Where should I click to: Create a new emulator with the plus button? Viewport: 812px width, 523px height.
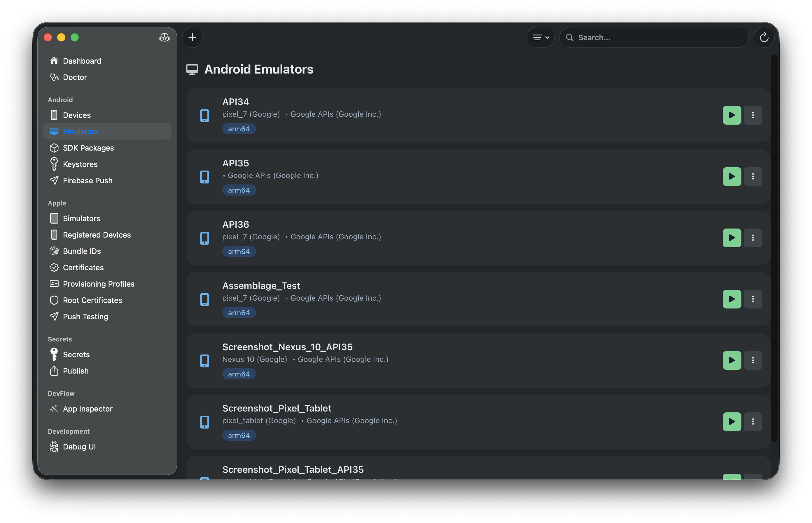pyautogui.click(x=192, y=37)
